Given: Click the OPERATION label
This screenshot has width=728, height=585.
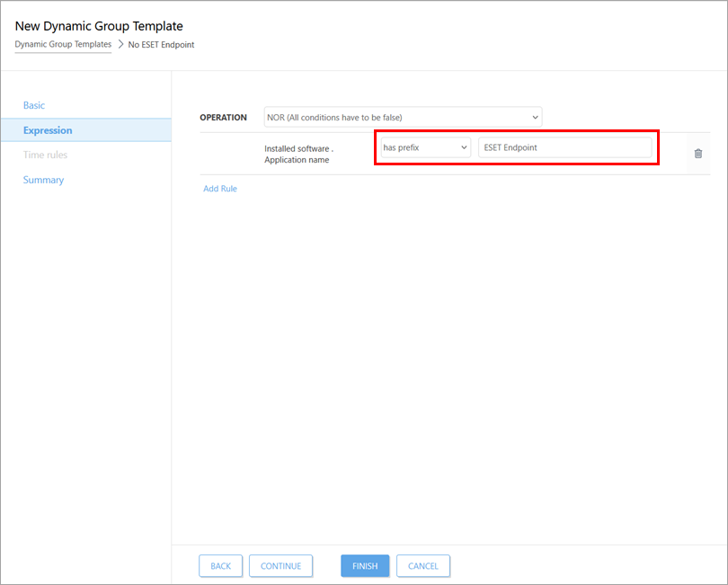Looking at the screenshot, I should (x=223, y=118).
